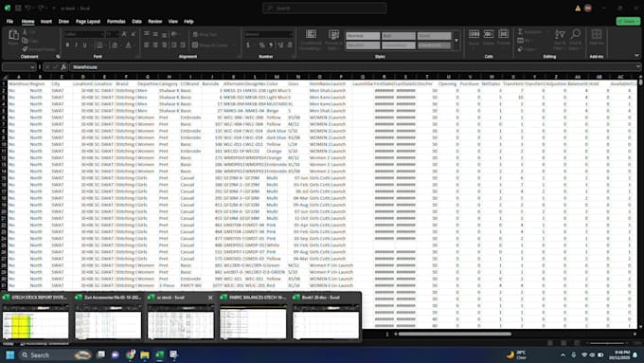644x363 pixels.
Task: Click the Excel search box in title bar
Action: point(325,8)
